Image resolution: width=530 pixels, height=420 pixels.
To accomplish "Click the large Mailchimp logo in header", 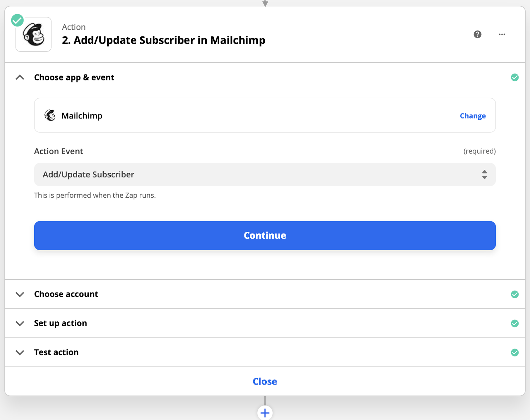I will 33,34.
